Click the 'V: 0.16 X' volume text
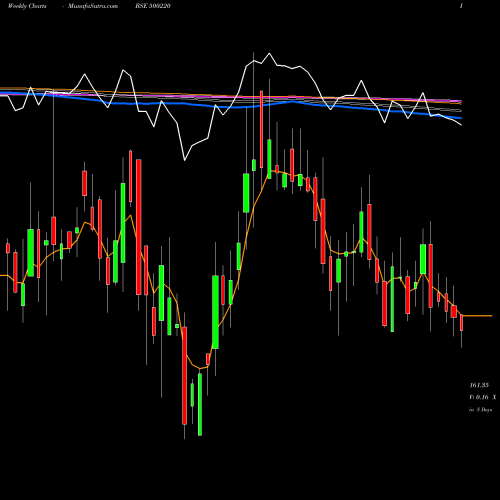The height and width of the screenshot is (500, 500). (483, 397)
